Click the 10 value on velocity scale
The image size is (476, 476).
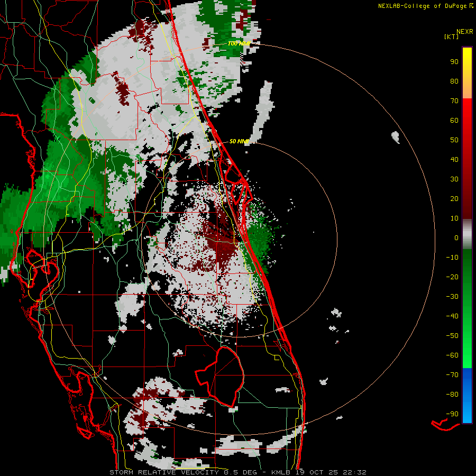pyautogui.click(x=454, y=218)
